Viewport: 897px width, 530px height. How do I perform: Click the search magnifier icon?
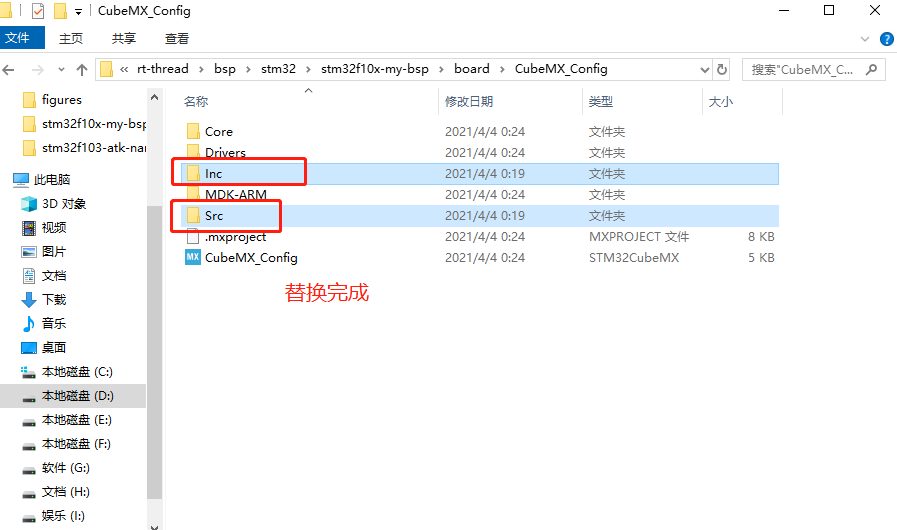[871, 69]
